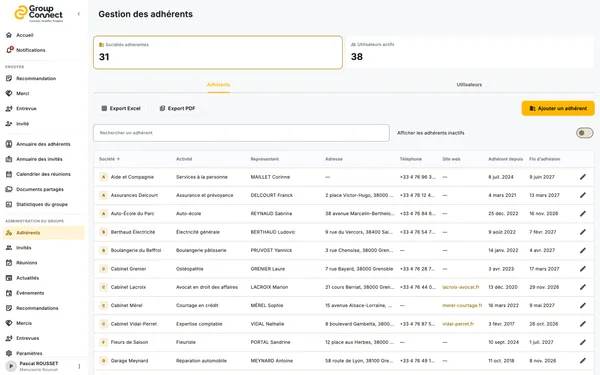600x375 pixels.
Task: Click Ajouter un adhérent button
Action: (x=558, y=108)
